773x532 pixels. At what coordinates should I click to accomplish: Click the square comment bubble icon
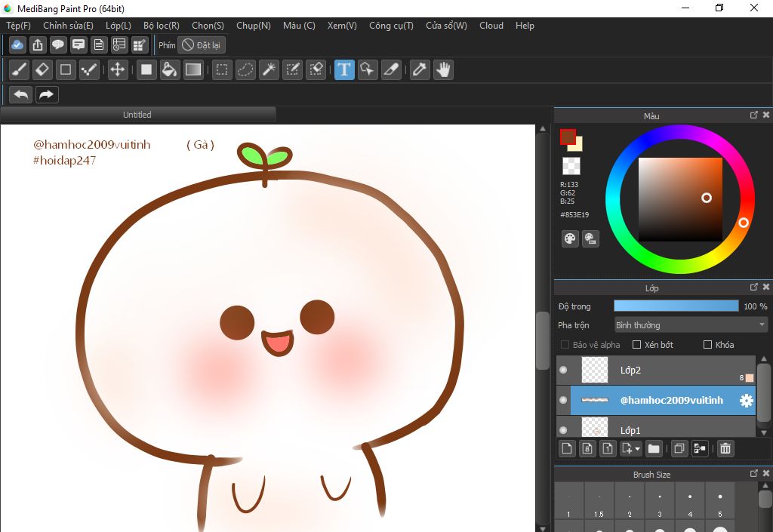point(79,45)
